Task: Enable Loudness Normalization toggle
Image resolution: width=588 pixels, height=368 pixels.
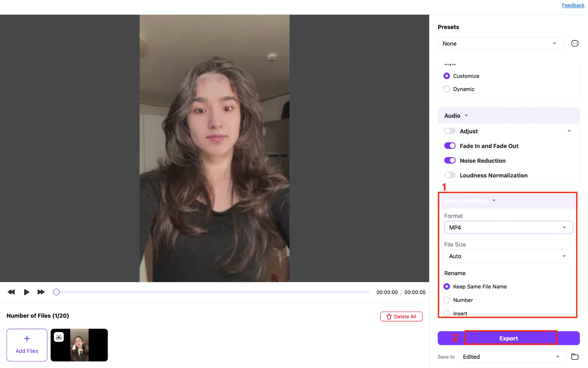Action: (x=450, y=175)
